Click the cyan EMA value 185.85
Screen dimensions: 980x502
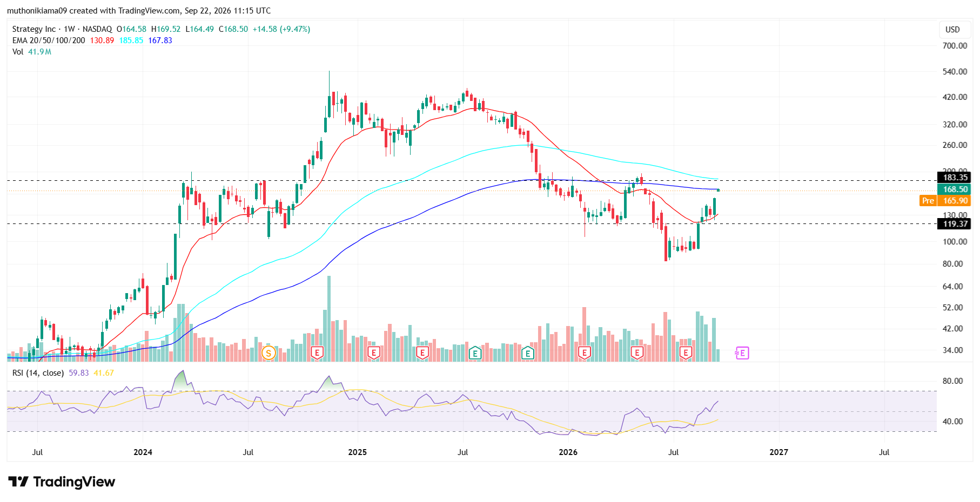131,40
